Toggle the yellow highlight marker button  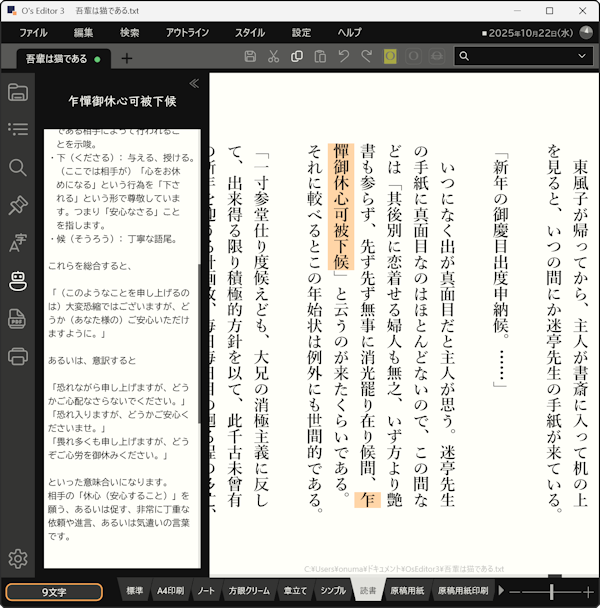(389, 57)
